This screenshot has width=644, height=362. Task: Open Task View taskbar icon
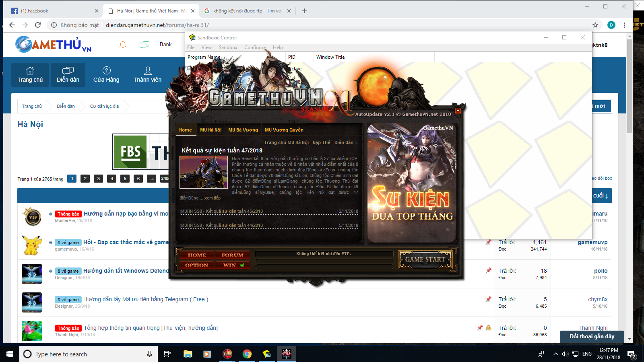pyautogui.click(x=167, y=354)
